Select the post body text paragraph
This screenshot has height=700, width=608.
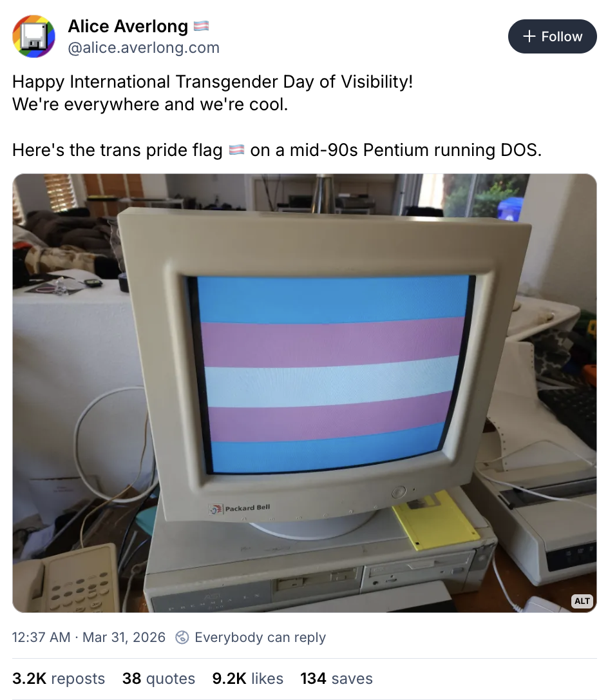(x=277, y=115)
